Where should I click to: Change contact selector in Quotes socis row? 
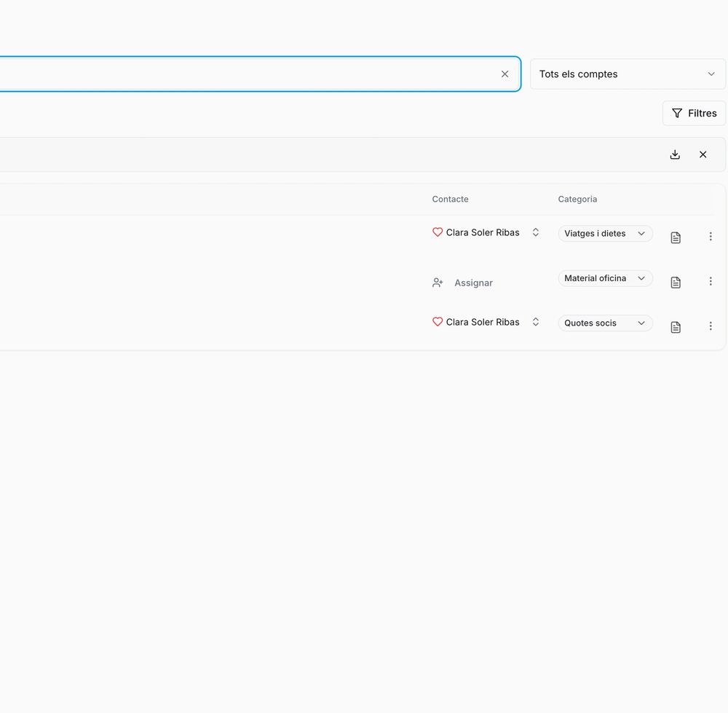tap(535, 322)
